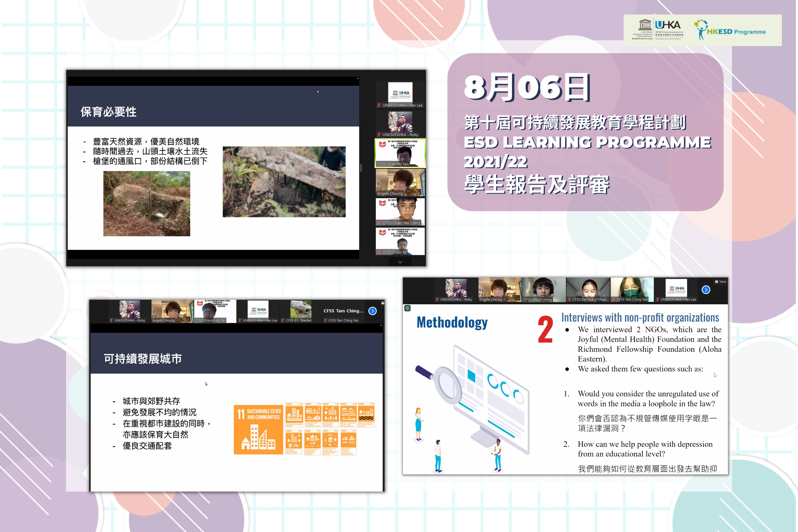Show next participants in Methodology meeting

coord(706,290)
